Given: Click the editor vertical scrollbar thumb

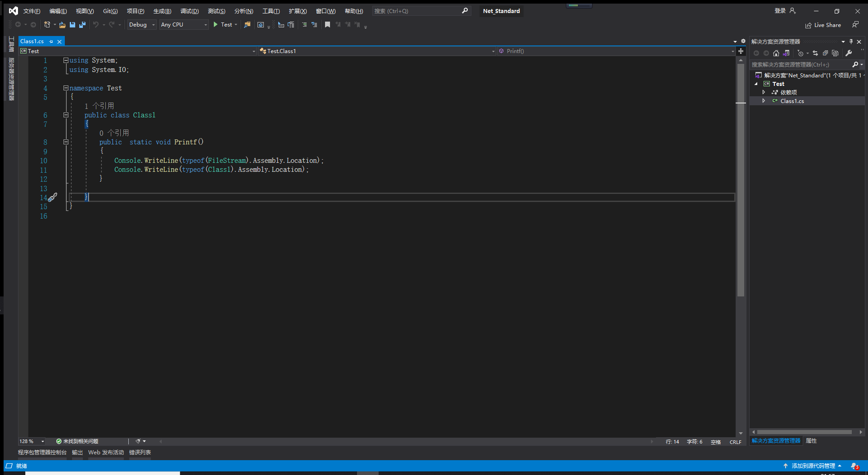Looking at the screenshot, I should coord(741,180).
